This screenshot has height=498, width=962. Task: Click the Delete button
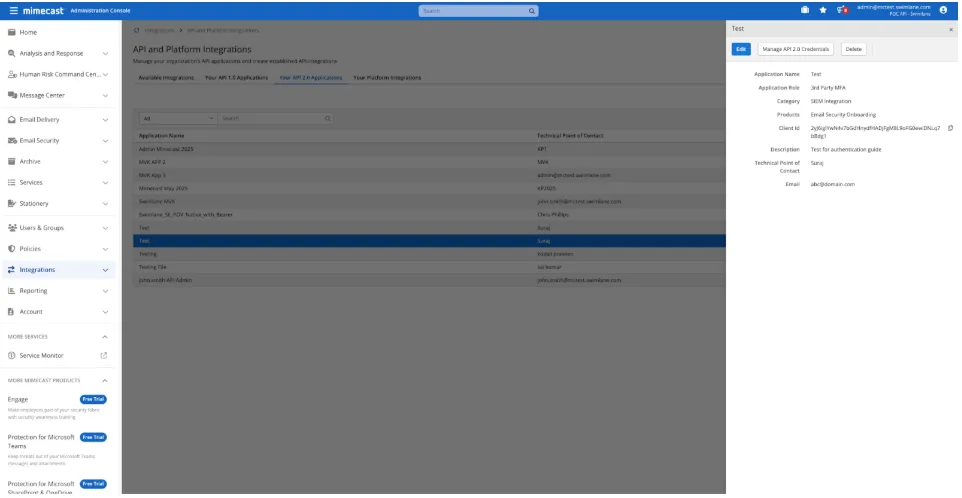click(853, 49)
